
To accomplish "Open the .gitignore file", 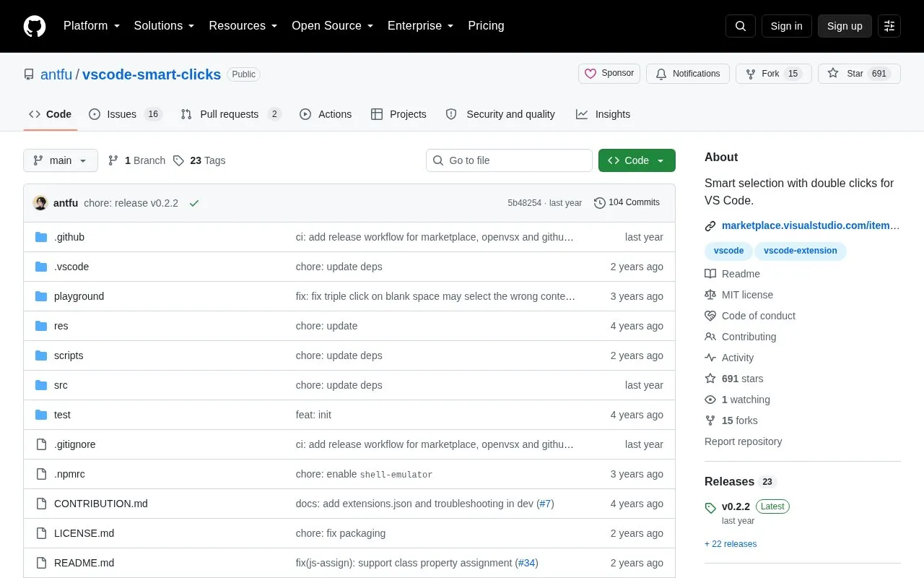I will click(74, 444).
